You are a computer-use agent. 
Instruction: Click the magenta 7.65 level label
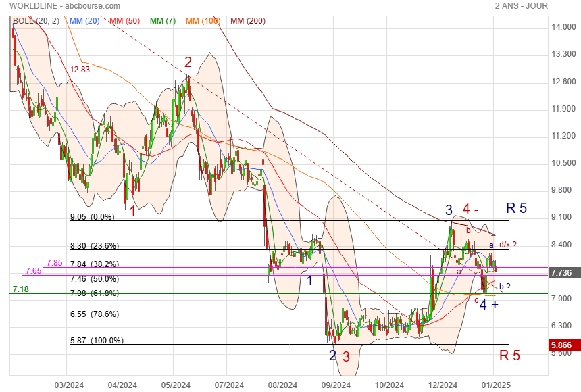point(34,271)
